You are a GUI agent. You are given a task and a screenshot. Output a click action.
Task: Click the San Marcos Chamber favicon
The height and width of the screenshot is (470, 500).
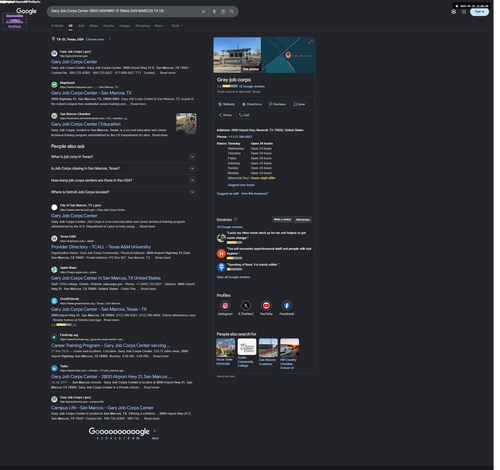click(54, 116)
